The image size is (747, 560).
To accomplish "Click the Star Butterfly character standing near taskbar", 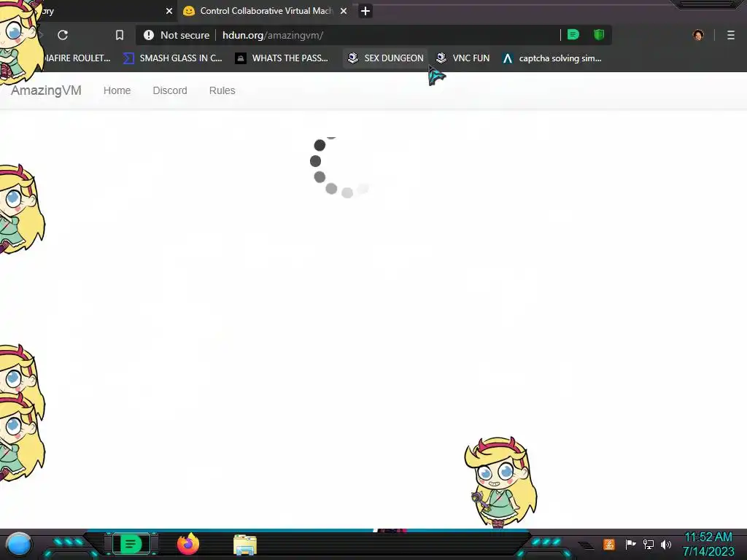I will 500,482.
